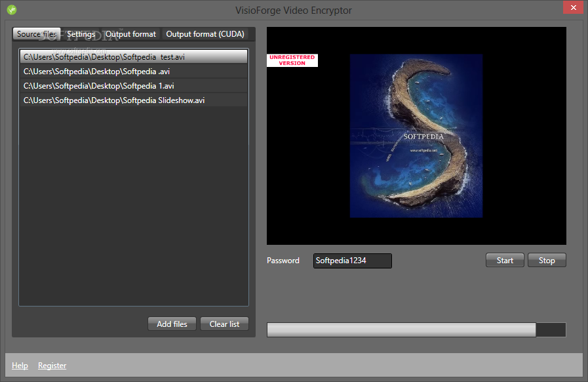Select the Softpedia 1.avi file row
Viewport: 588px width, 382px height.
(134, 86)
